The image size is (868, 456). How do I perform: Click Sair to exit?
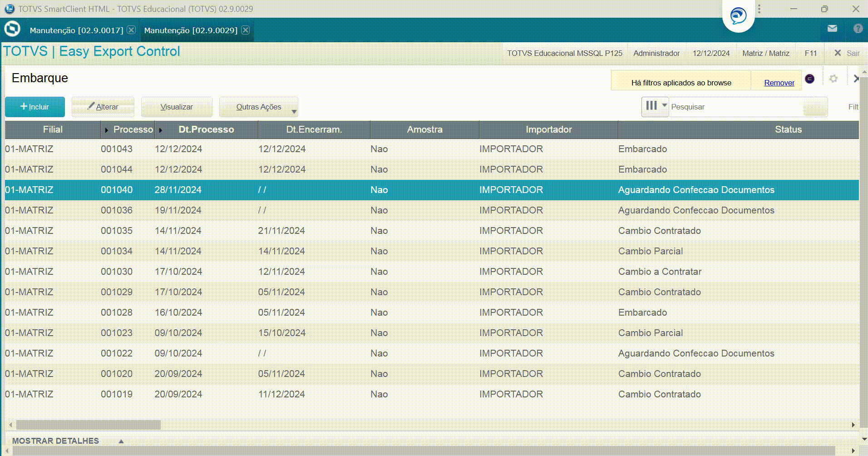pyautogui.click(x=853, y=53)
